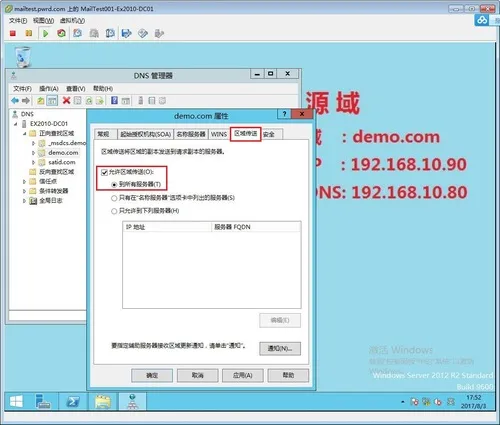Click the up-one-level folder icon in DNS Manager

40,100
